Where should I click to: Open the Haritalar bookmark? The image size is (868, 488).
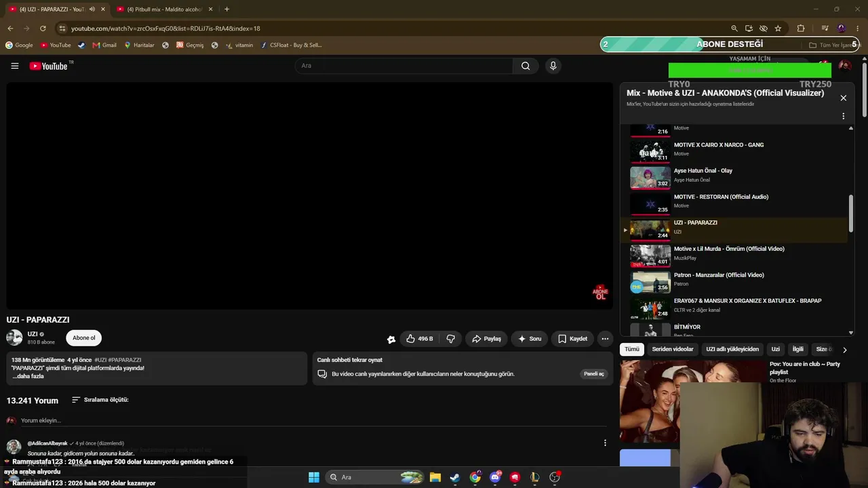[139, 45]
